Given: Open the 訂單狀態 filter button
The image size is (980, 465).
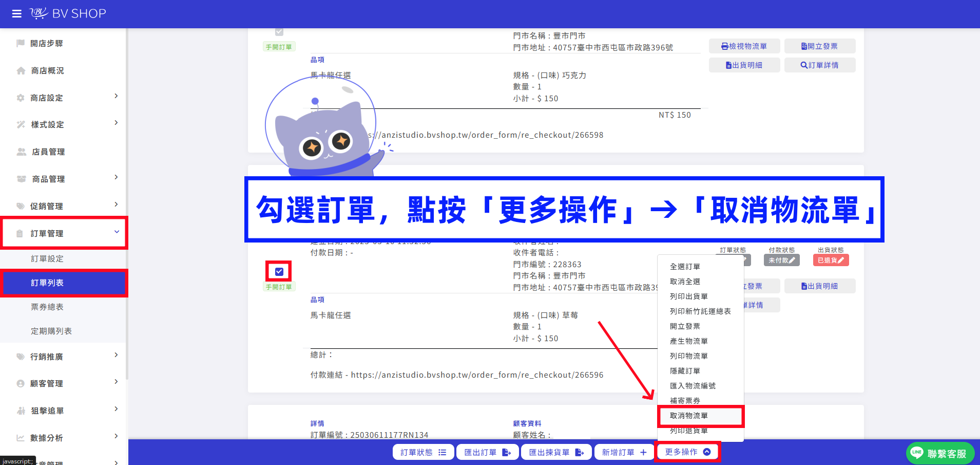Looking at the screenshot, I should click(x=424, y=452).
